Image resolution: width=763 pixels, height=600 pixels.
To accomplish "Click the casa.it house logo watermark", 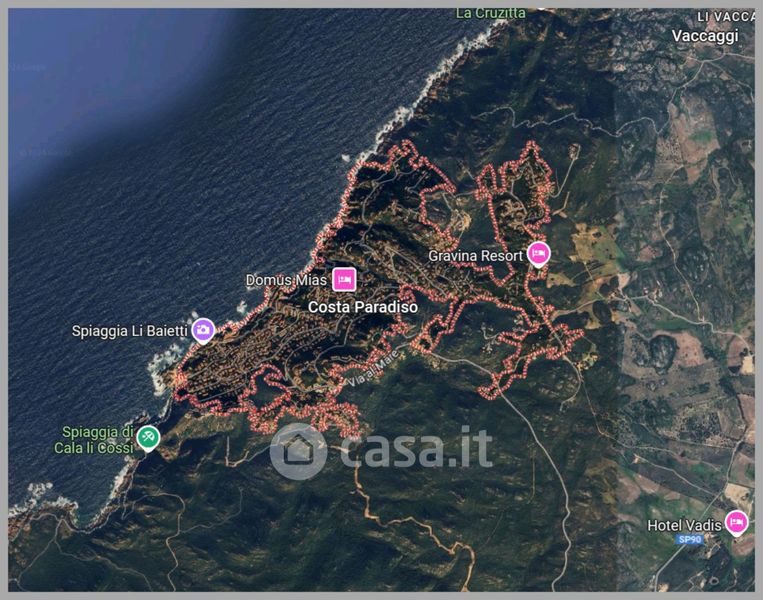I will tap(298, 451).
